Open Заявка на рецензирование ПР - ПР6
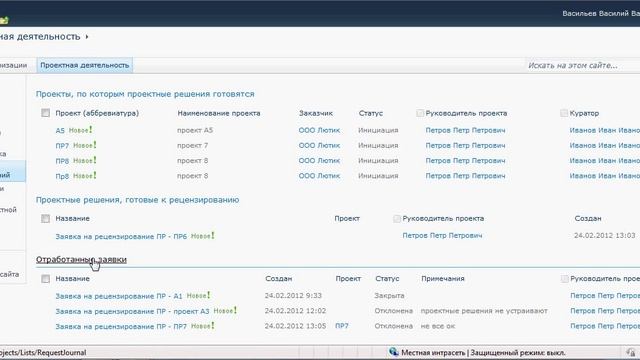The height and width of the screenshot is (360, 640). point(121,236)
